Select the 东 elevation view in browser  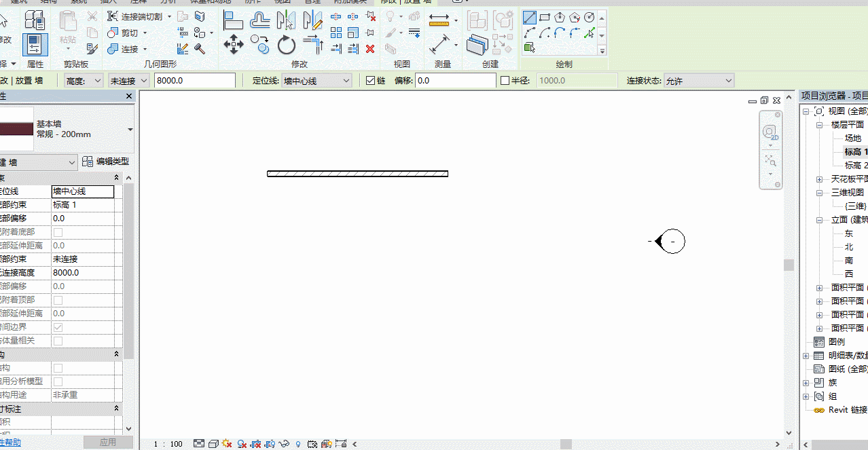pyautogui.click(x=849, y=233)
